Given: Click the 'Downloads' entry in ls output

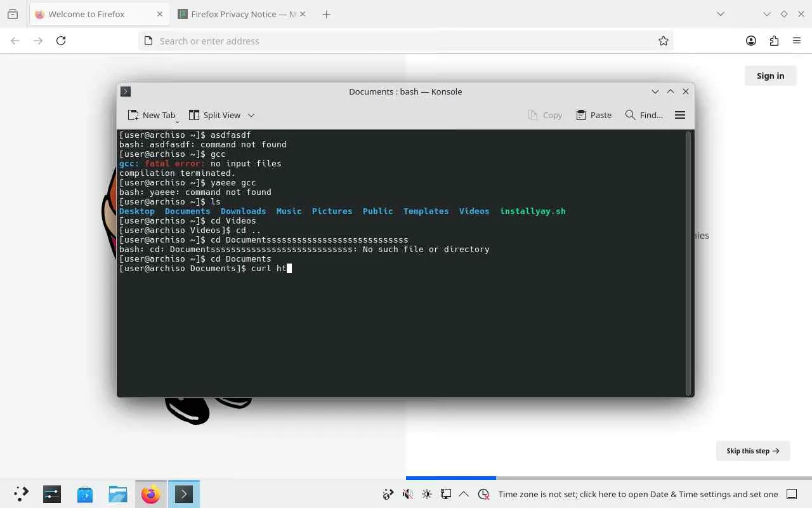Looking at the screenshot, I should pos(244,211).
